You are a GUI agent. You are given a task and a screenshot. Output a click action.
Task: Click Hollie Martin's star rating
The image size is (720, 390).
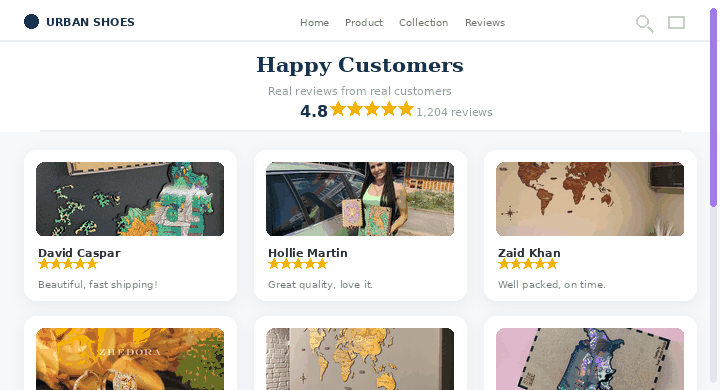coord(298,264)
